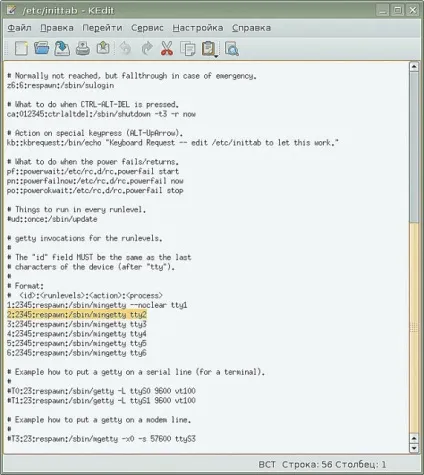The image size is (424, 475).
Task: Click the scrollbar up arrow at top
Action: 414,66
